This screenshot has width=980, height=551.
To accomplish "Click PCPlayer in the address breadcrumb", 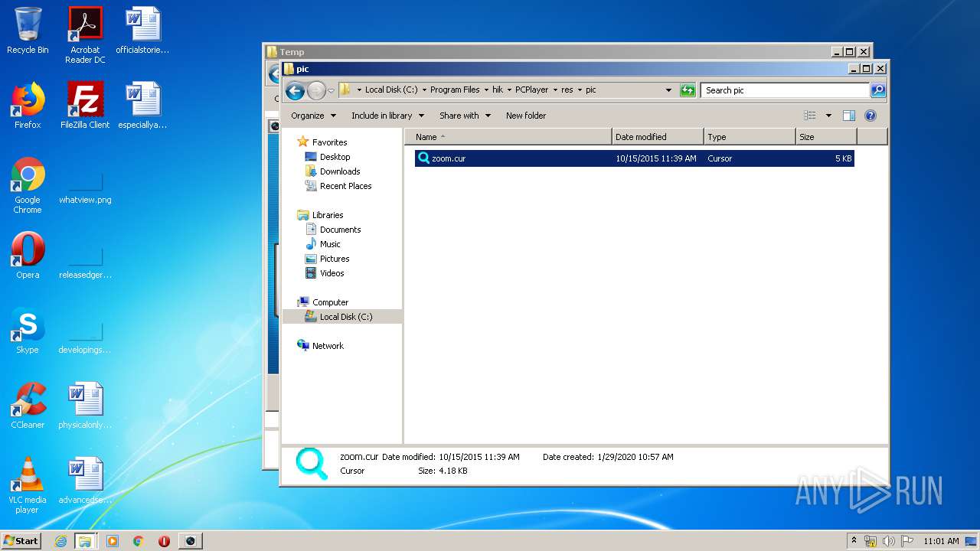I will tap(531, 90).
